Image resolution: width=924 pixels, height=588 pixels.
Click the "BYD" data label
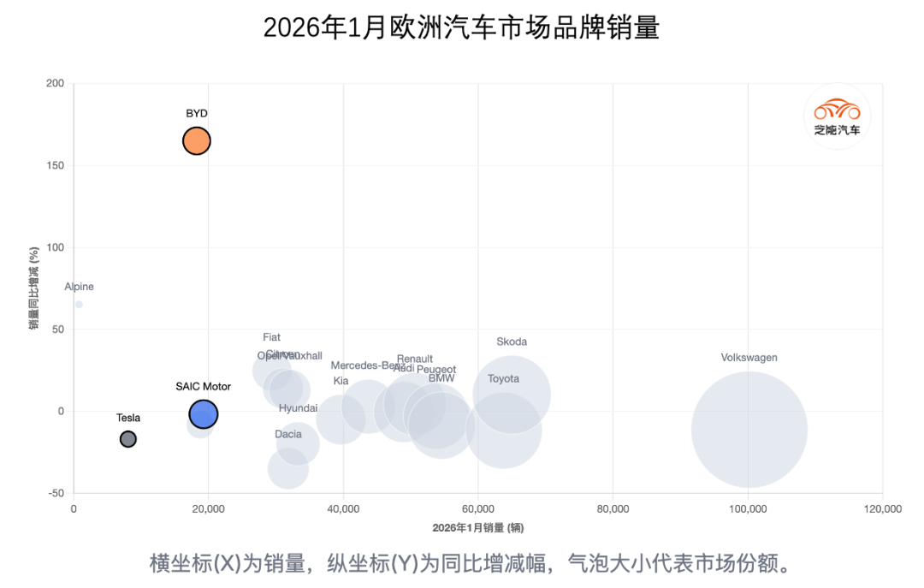click(196, 113)
